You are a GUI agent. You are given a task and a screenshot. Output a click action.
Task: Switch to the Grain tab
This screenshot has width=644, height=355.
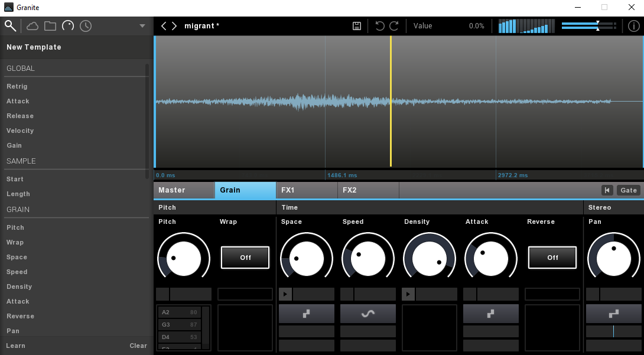click(246, 190)
